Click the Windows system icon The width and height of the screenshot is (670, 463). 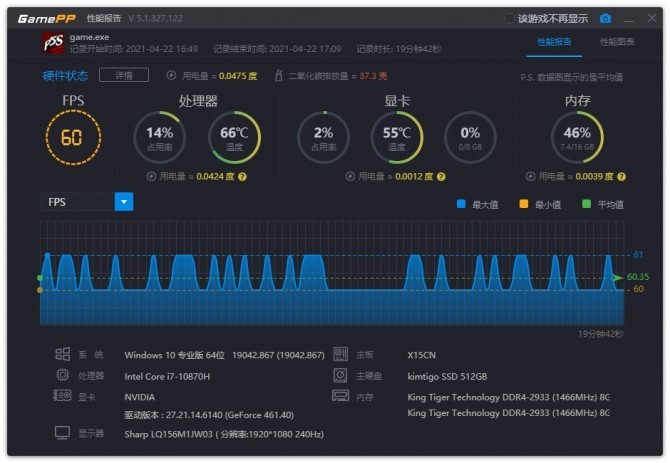pos(63,354)
